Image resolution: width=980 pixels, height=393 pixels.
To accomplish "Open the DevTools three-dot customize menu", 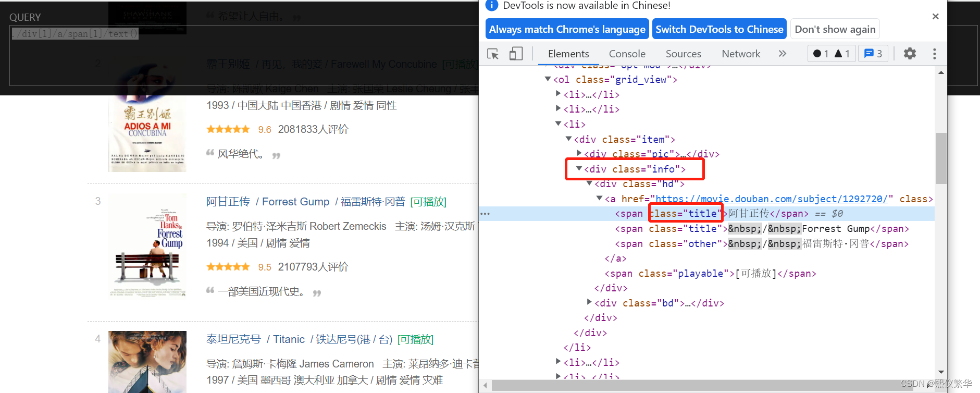I will point(934,54).
